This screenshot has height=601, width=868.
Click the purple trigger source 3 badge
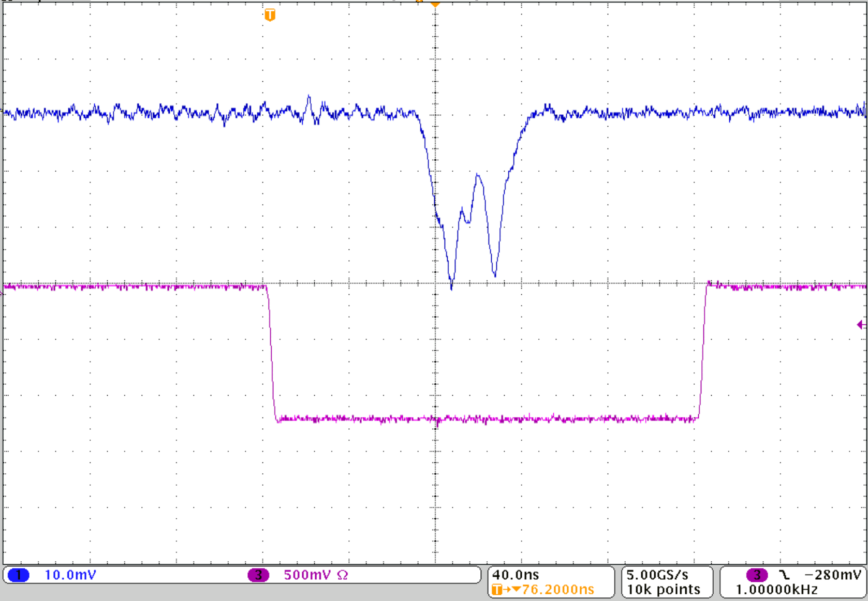[x=757, y=575]
